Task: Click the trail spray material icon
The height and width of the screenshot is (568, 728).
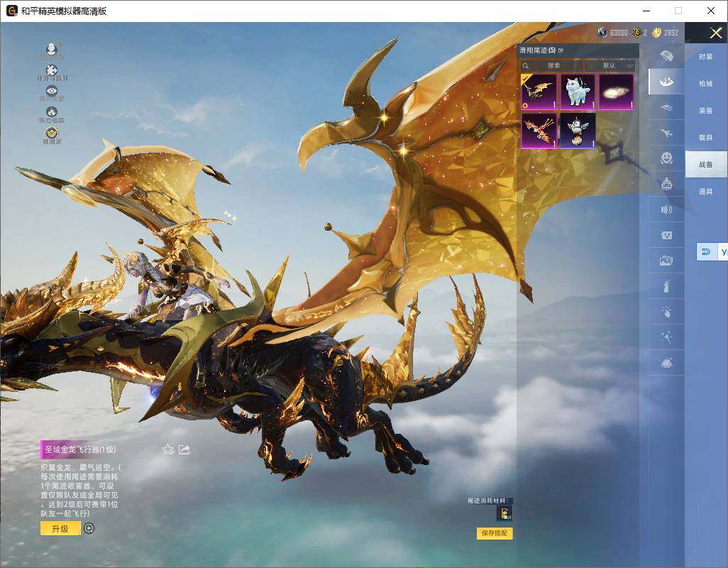Action: click(504, 513)
